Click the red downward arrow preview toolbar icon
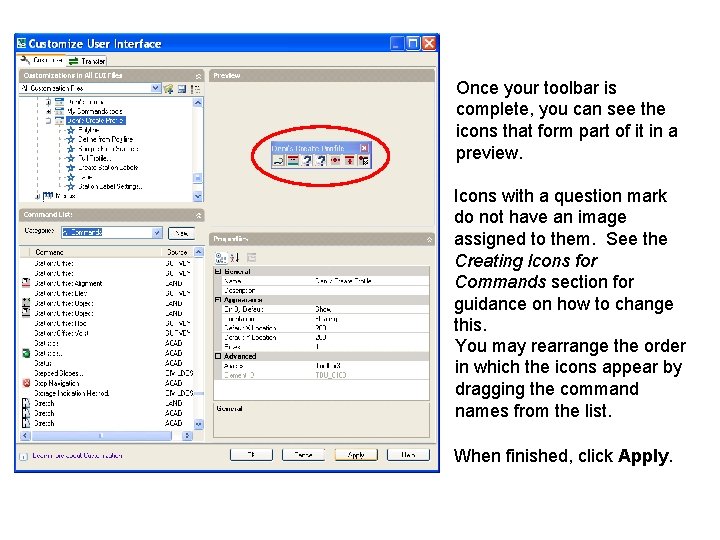Screen dimensions: 720x540 click(349, 161)
